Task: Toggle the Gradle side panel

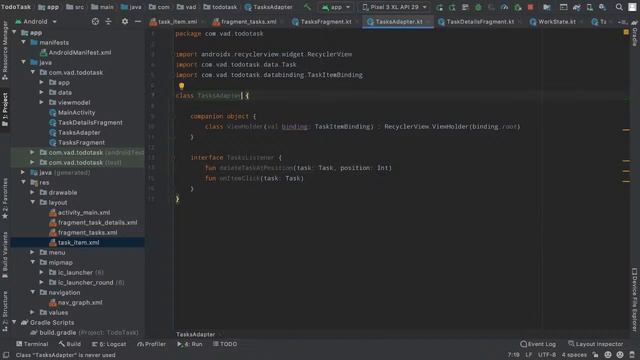Action: pos(635,34)
